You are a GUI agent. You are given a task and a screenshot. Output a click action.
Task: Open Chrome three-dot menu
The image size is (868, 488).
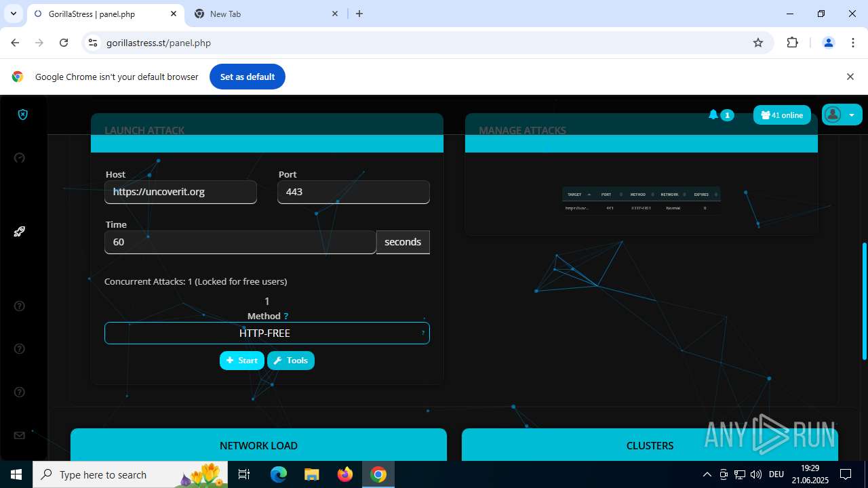point(853,43)
